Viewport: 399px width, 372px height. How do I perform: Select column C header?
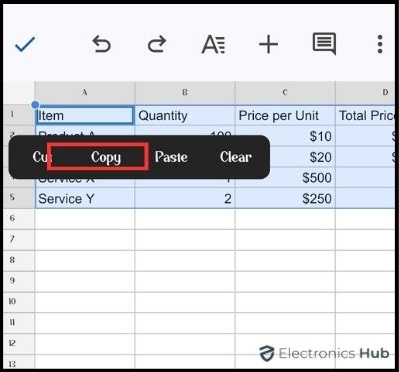285,92
